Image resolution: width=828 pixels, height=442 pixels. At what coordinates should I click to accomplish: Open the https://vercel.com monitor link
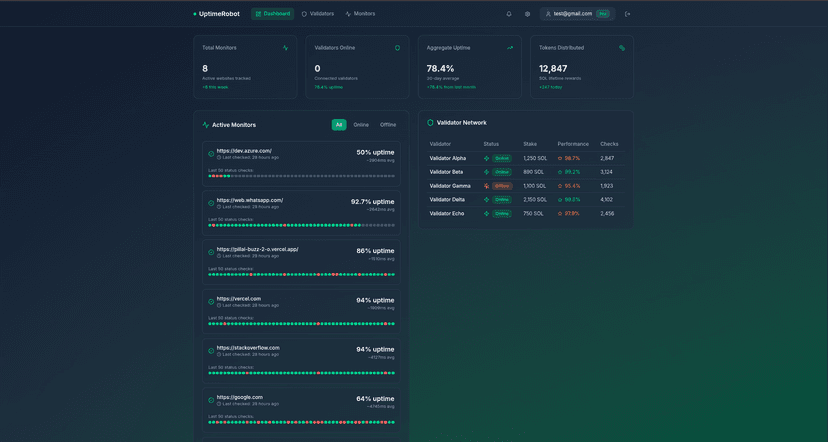[239, 299]
